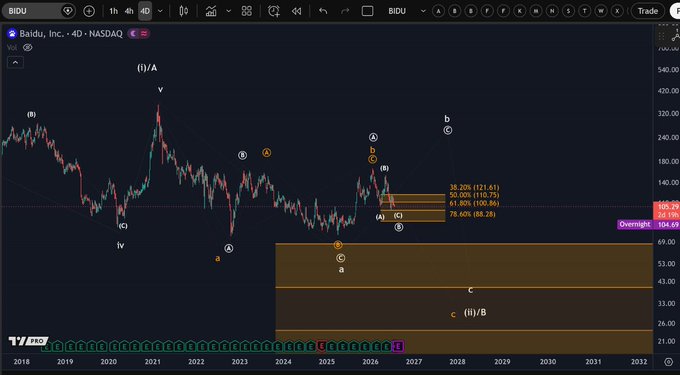Click the TradingView PRO logo
The width and height of the screenshot is (680, 375).
pos(29,341)
